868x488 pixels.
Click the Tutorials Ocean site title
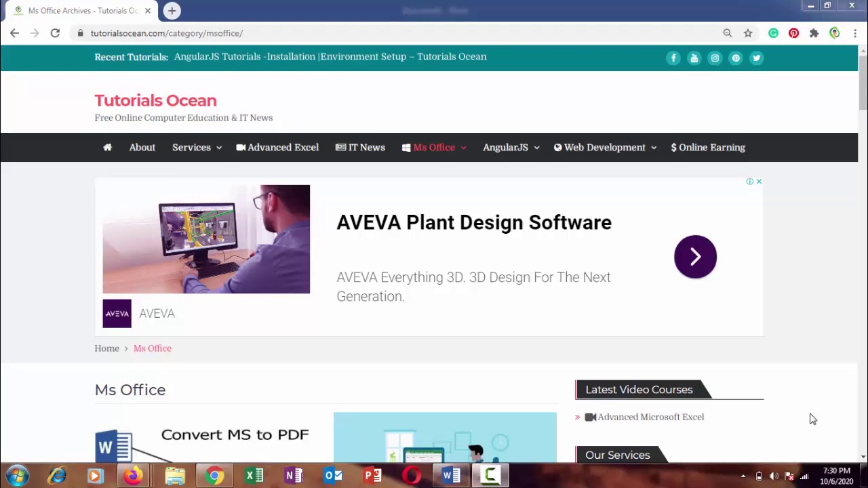coord(155,100)
